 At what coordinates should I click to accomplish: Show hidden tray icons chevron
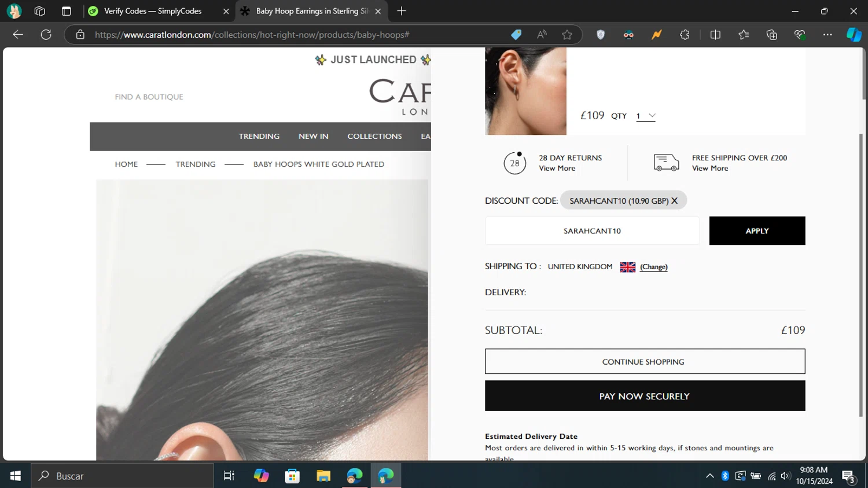[x=709, y=476]
